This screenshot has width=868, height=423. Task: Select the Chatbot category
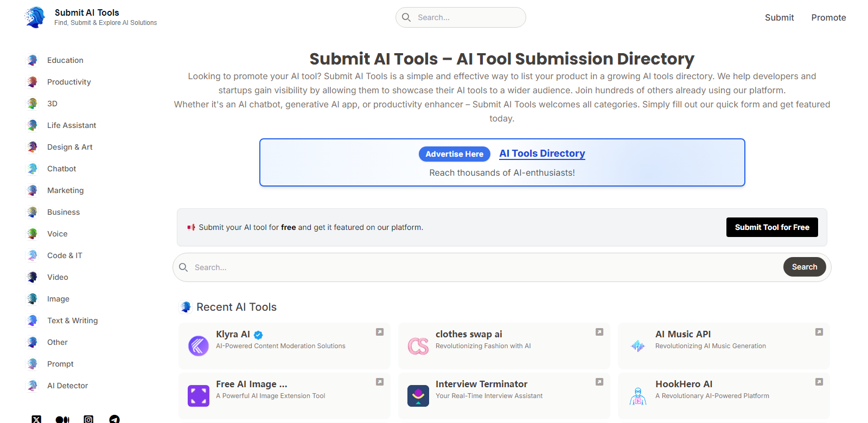point(62,169)
